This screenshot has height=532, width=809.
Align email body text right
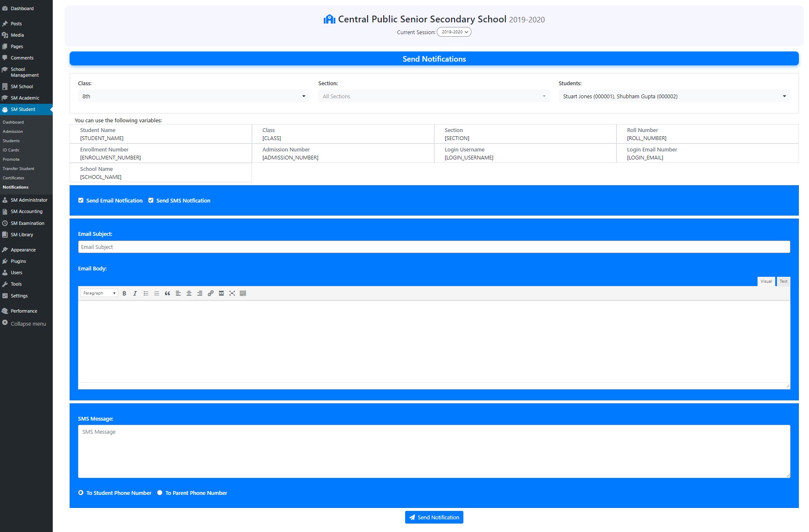pyautogui.click(x=200, y=293)
